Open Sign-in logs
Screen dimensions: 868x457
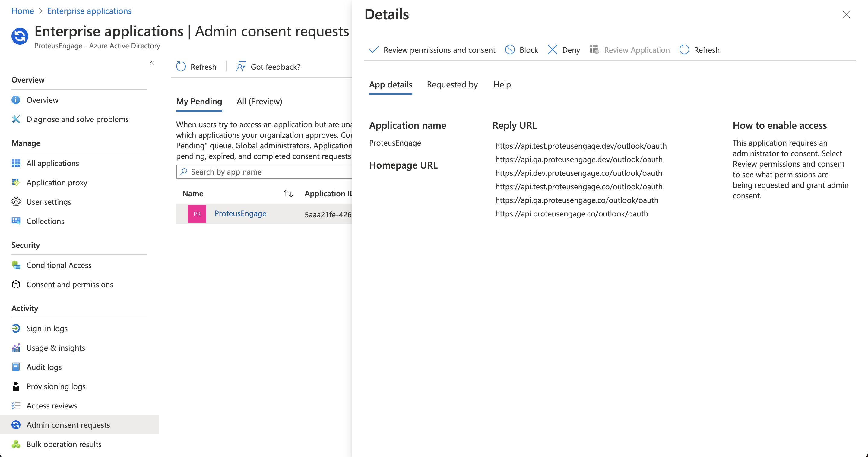coord(47,328)
